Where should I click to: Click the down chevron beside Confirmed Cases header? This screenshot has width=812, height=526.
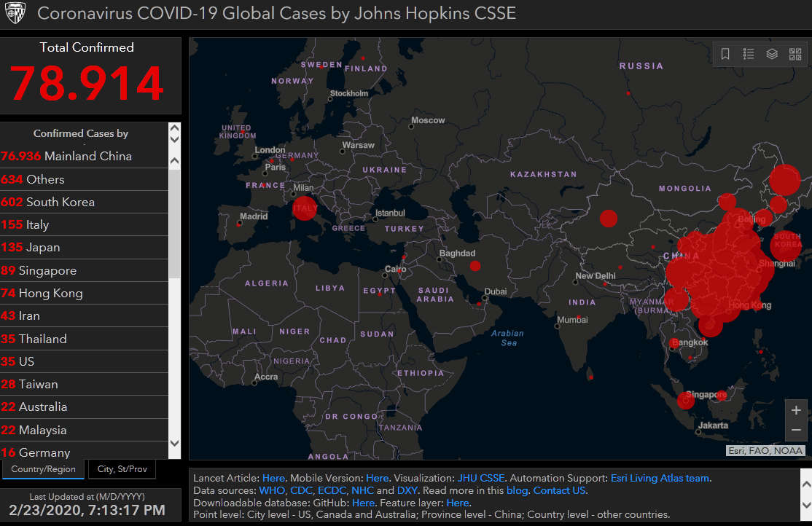point(174,139)
